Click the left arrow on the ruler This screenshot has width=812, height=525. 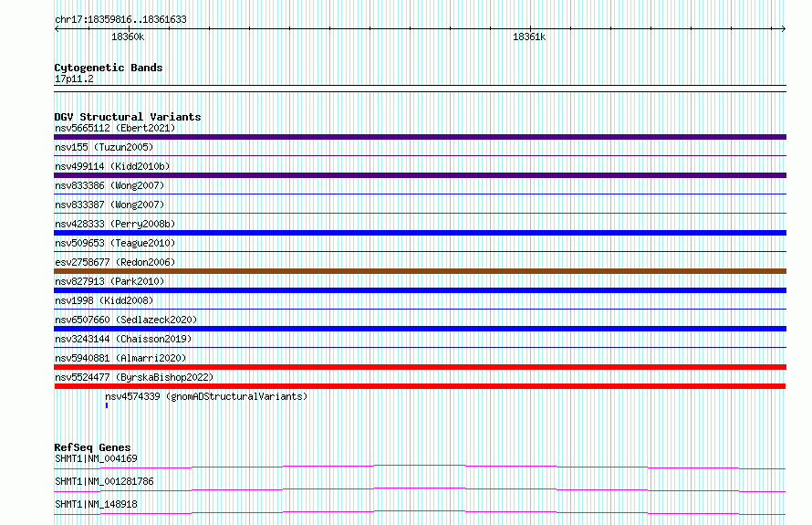(57, 29)
